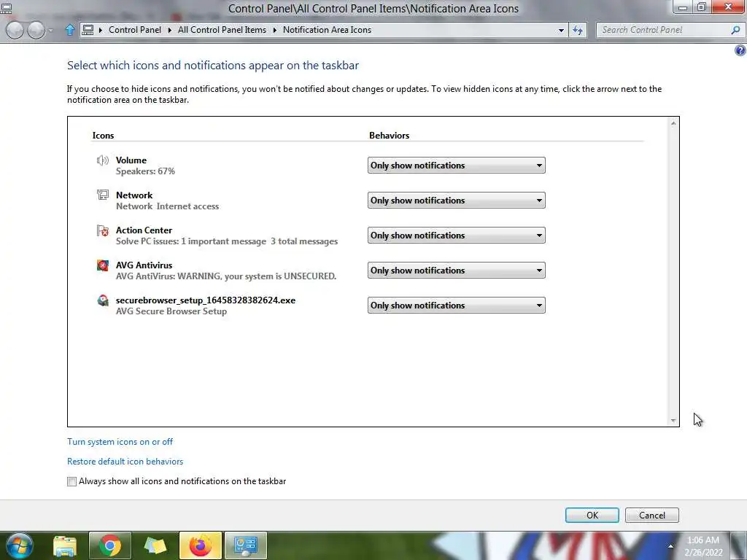Click the window icon in the title bar

coord(6,7)
